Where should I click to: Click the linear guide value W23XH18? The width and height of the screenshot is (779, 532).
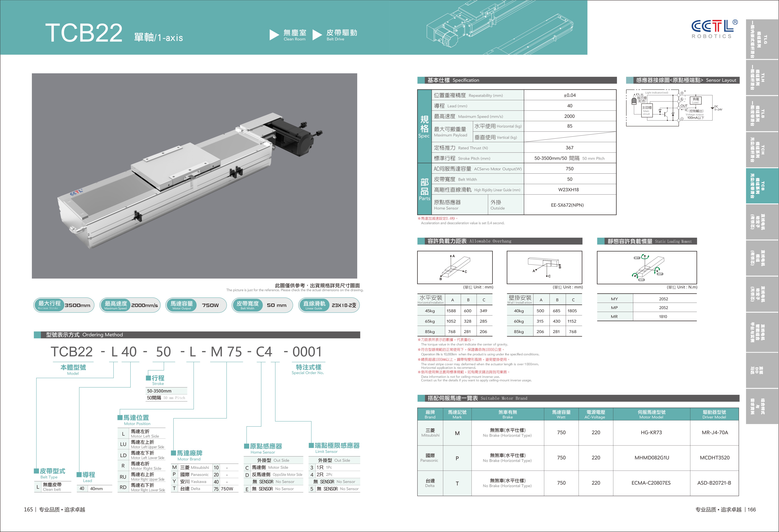coord(569,190)
